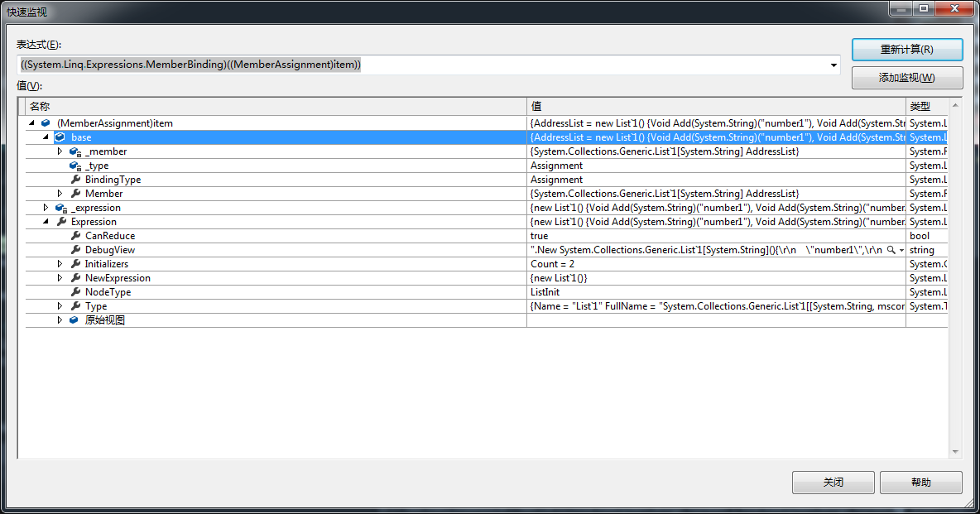Image resolution: width=980 pixels, height=514 pixels.
Task: Open the visualizer dropdown arrow in DebugView row
Action: pyautogui.click(x=901, y=250)
